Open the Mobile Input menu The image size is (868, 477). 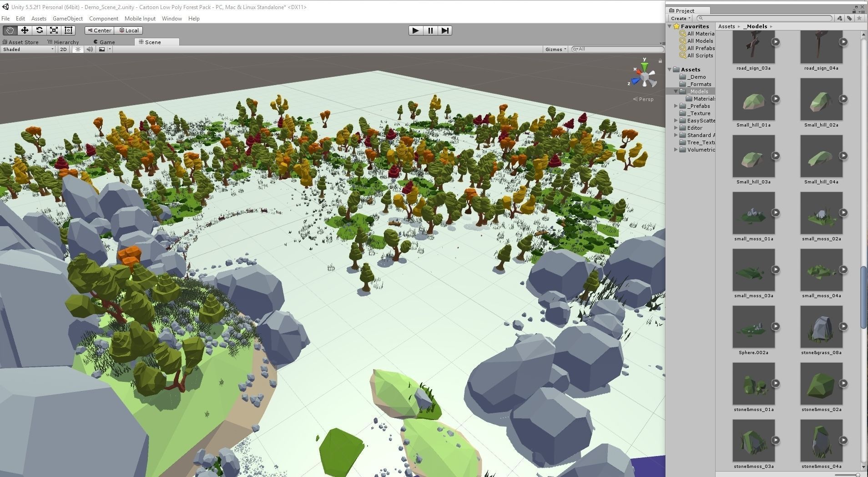[140, 19]
